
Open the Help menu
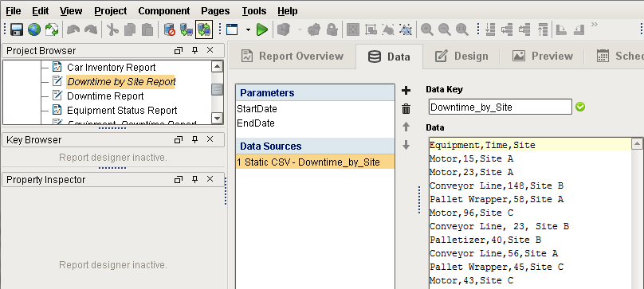point(288,11)
